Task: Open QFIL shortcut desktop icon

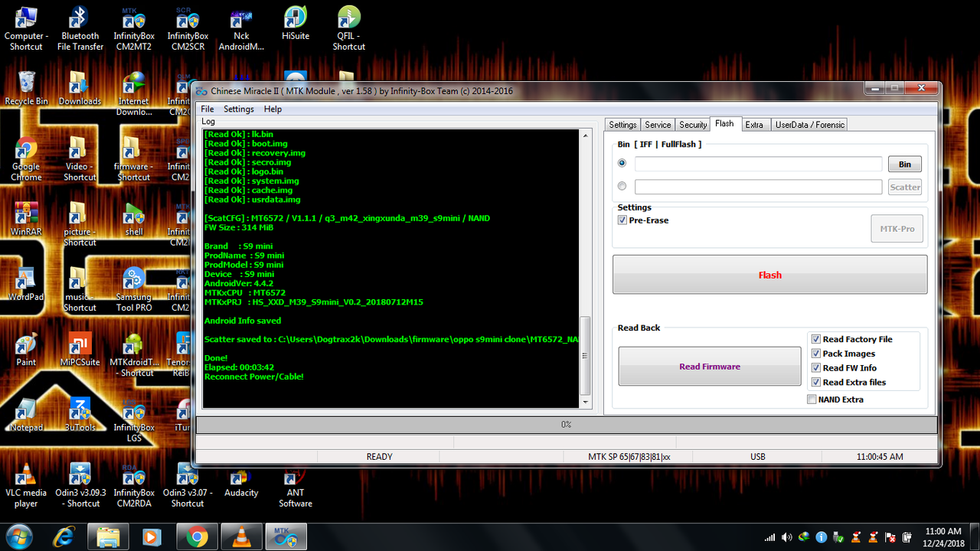Action: point(349,29)
